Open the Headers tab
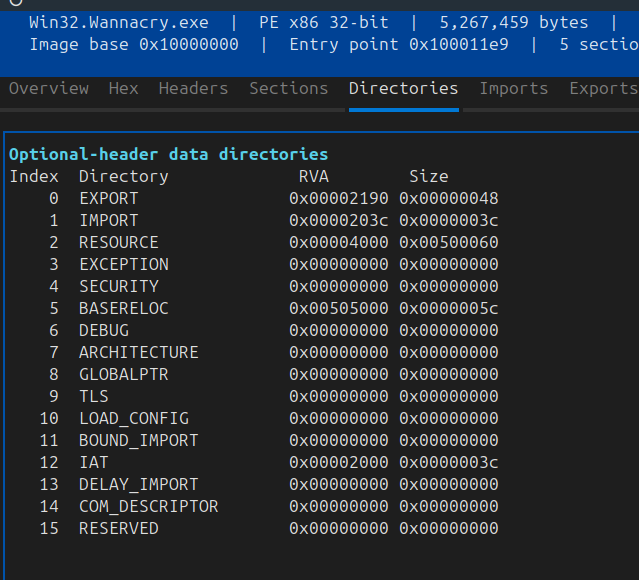The width and height of the screenshot is (639, 580). point(194,88)
